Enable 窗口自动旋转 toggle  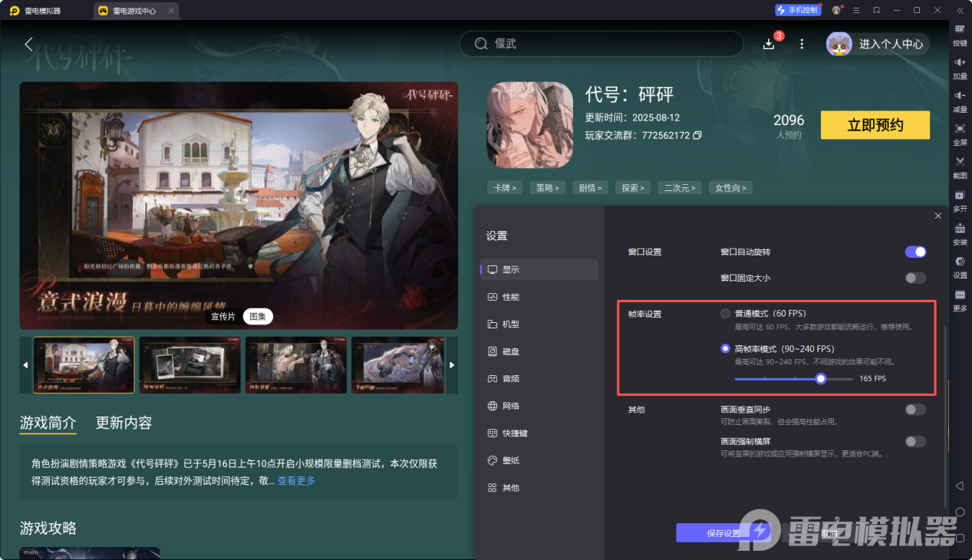pos(914,252)
